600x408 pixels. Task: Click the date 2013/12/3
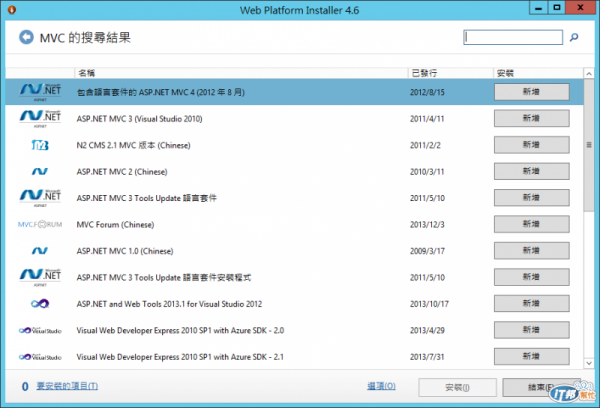tap(427, 225)
